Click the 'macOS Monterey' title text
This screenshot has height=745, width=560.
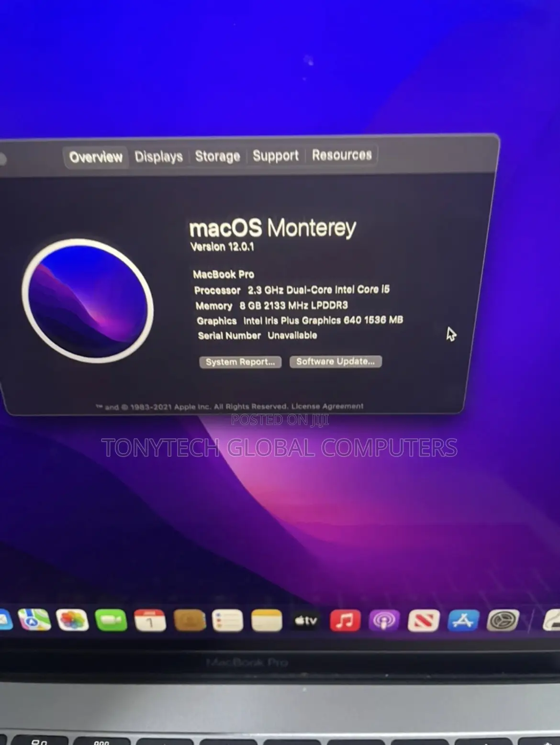[x=273, y=228]
